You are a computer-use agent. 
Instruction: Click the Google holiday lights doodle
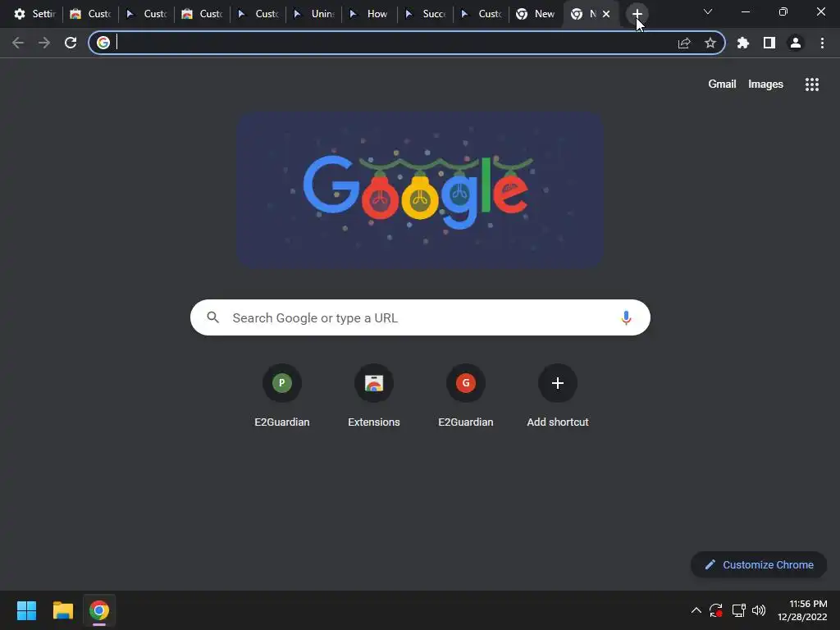tap(421, 189)
